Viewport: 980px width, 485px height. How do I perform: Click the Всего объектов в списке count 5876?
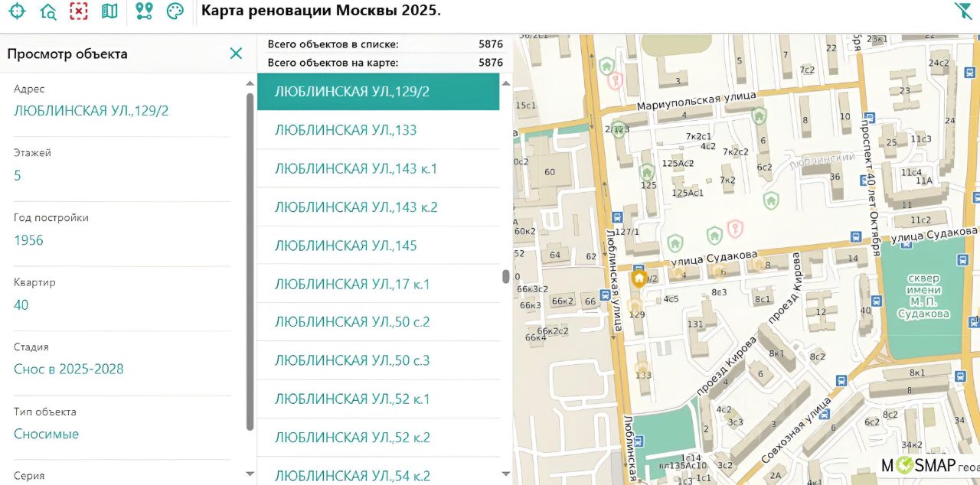(x=491, y=44)
